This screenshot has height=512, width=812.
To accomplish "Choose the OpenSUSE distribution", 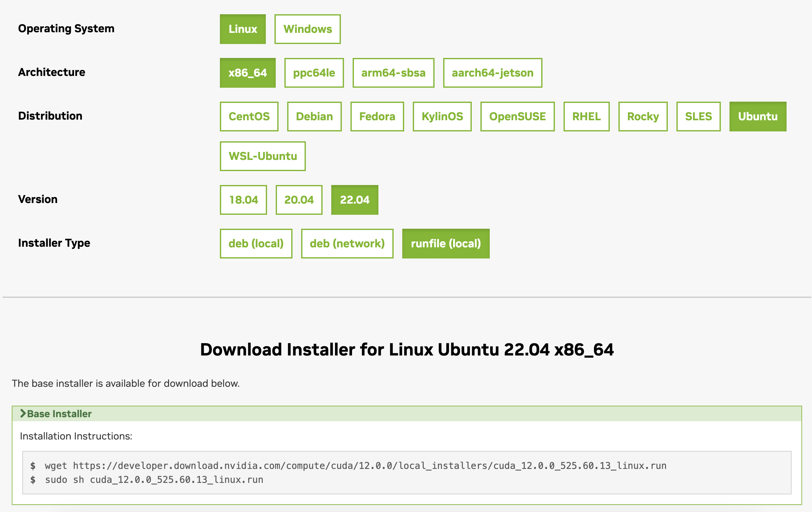I will pos(517,116).
